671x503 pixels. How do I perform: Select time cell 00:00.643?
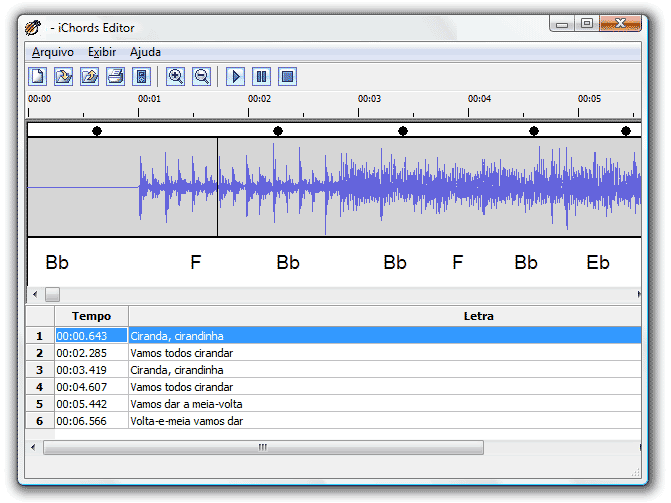[x=91, y=336]
